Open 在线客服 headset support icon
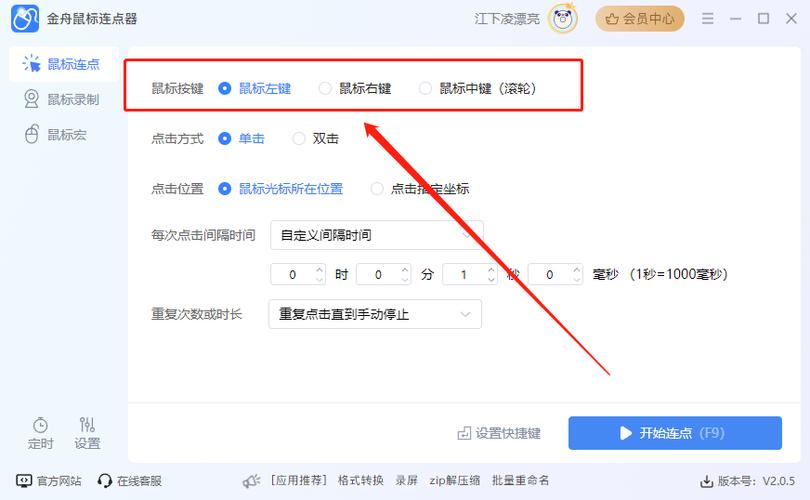 click(x=105, y=481)
